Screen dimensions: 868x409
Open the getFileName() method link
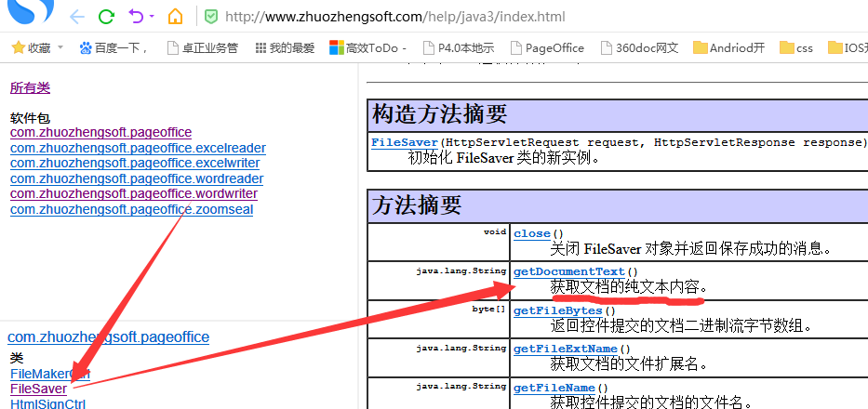554,388
